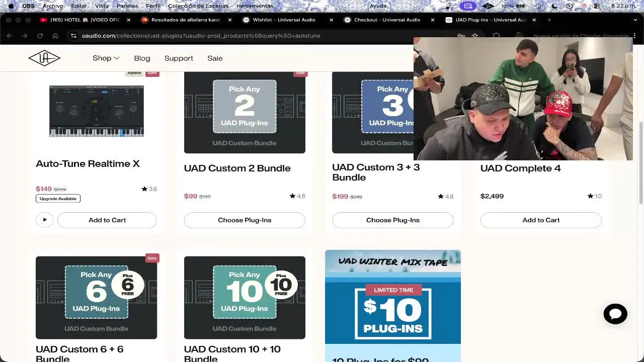Open Herramientas menu
The width and height of the screenshot is (644, 362).
point(255,6)
